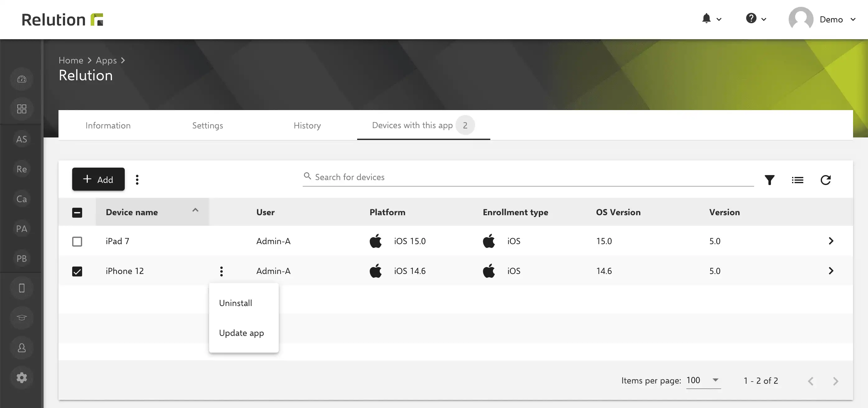Open the help question mark menu

pos(756,19)
